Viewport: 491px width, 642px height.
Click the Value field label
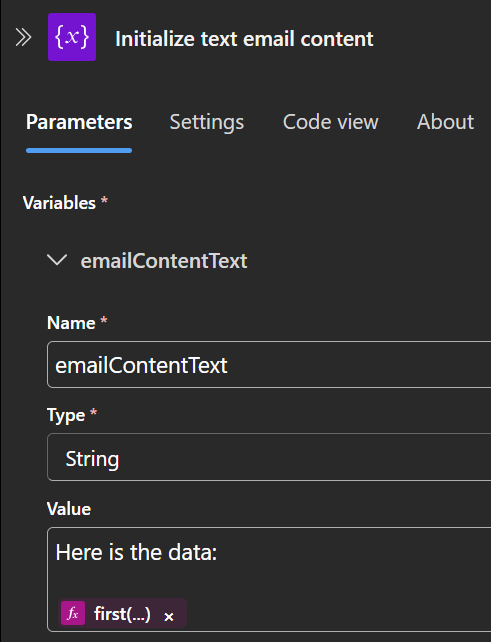point(69,509)
